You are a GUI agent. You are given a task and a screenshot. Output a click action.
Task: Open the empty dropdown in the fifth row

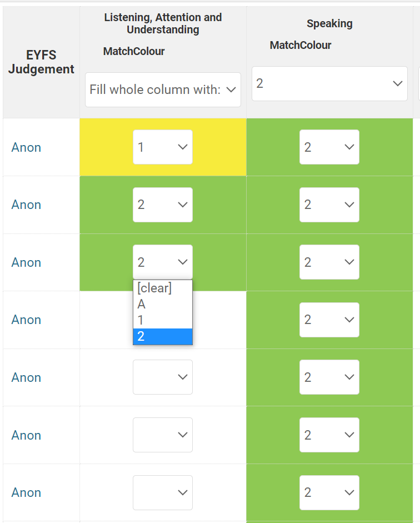tap(163, 377)
